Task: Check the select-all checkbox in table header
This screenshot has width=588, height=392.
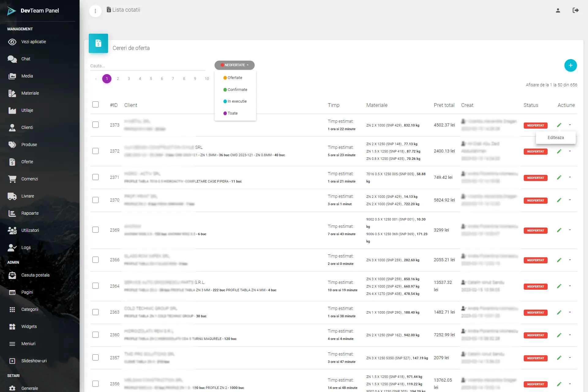Action: coord(96,104)
